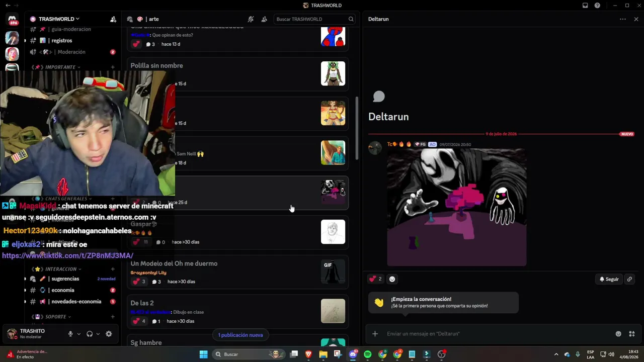The height and width of the screenshot is (362, 644).
Task: Click the Buscar TRASHWORLD search field
Action: [315, 19]
